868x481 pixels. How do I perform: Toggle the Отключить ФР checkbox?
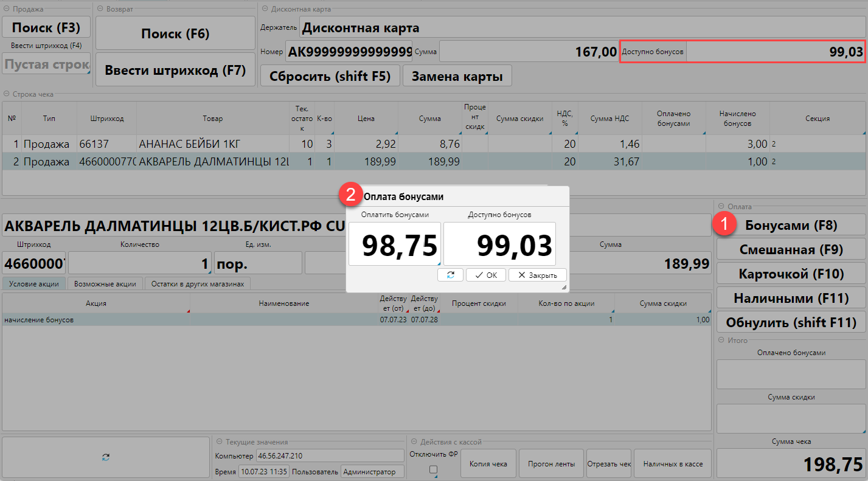point(433,469)
